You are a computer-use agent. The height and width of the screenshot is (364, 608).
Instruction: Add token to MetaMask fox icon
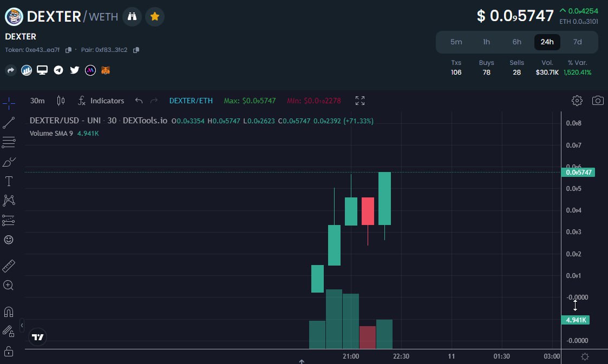tap(106, 70)
